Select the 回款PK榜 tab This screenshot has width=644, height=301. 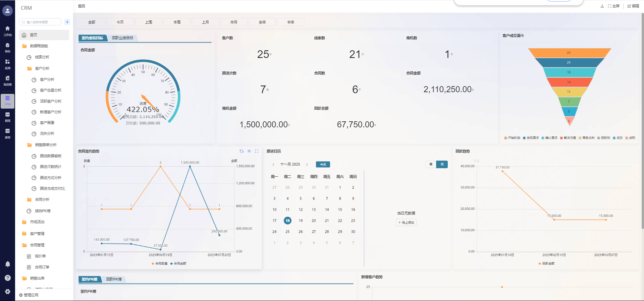point(114,279)
